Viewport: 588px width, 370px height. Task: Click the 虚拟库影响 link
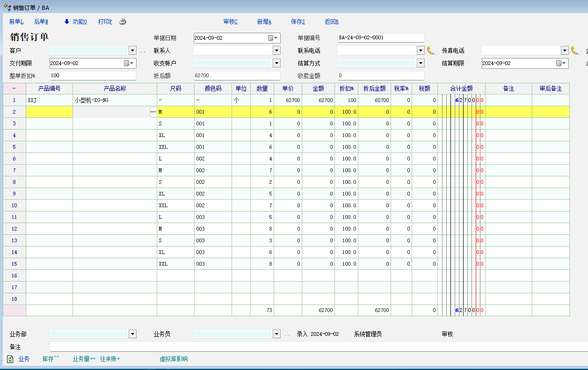click(174, 359)
